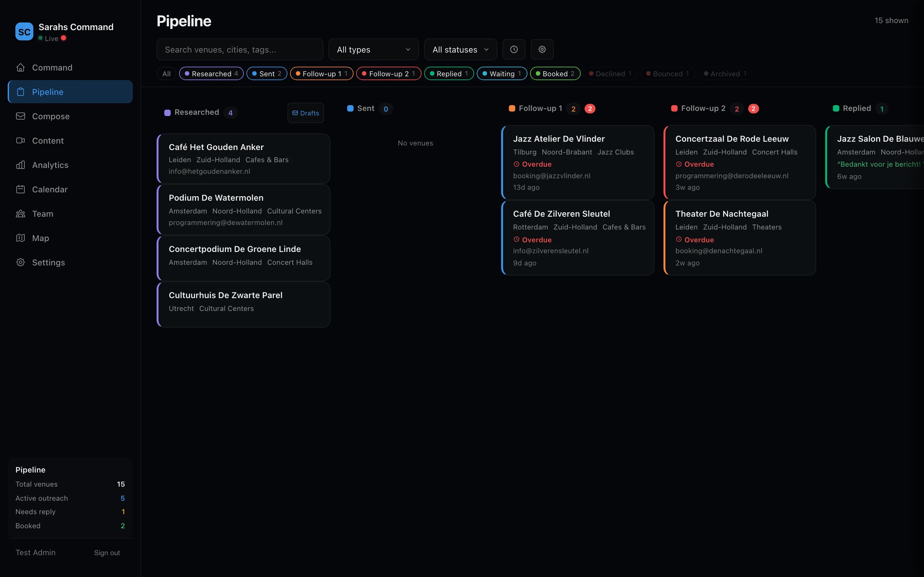Click the Drafts button in Researched column

click(305, 113)
